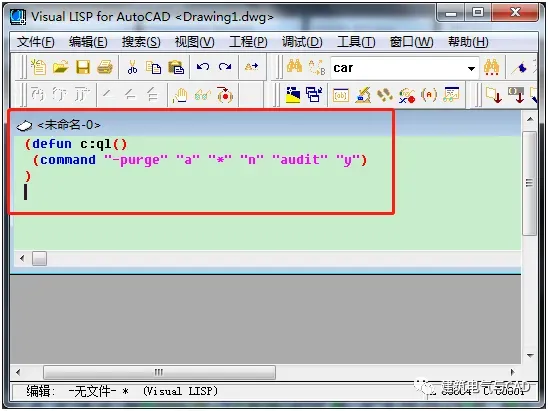Toggle breakpoint with the hand icon
Viewport: 548px width, 411px height.
(x=180, y=95)
